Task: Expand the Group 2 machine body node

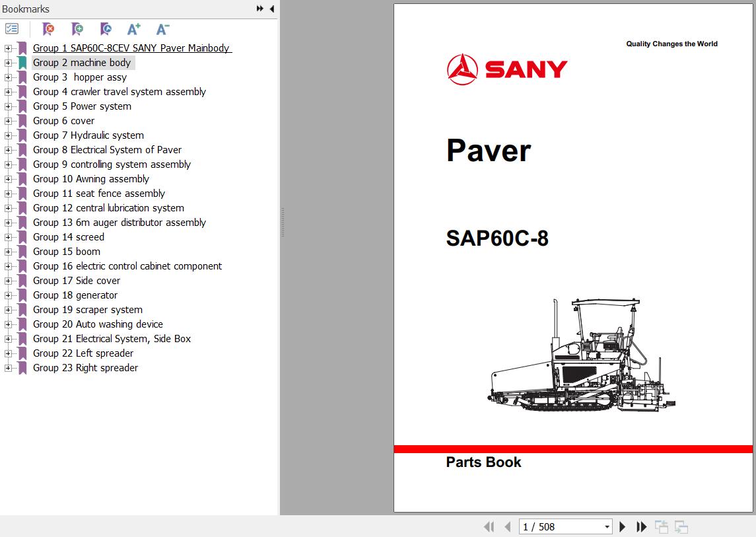Action: (x=8, y=63)
